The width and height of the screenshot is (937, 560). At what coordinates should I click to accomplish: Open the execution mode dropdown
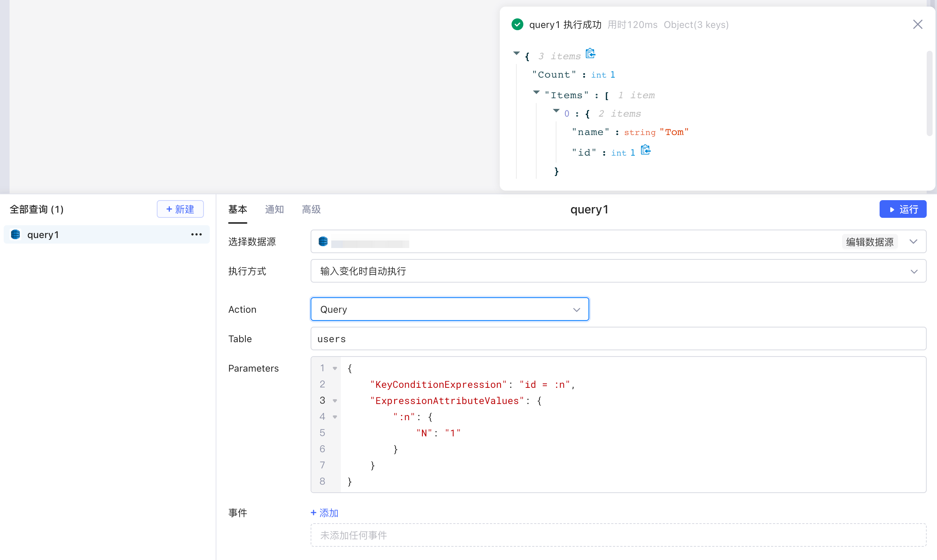(x=618, y=271)
